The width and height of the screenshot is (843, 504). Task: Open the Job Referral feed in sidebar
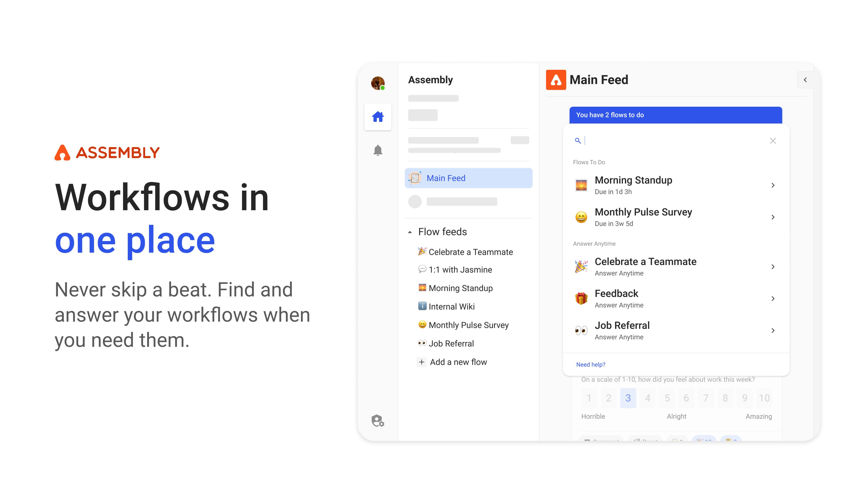point(446,343)
